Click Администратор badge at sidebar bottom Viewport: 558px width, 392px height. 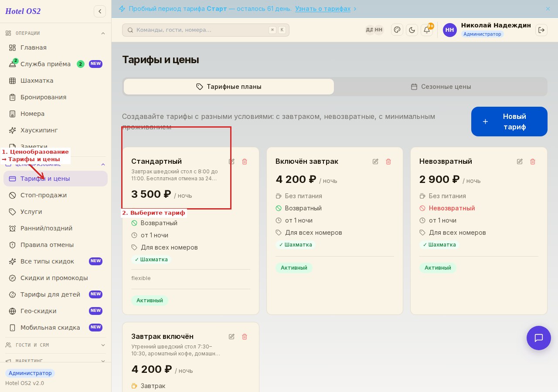tap(30, 373)
